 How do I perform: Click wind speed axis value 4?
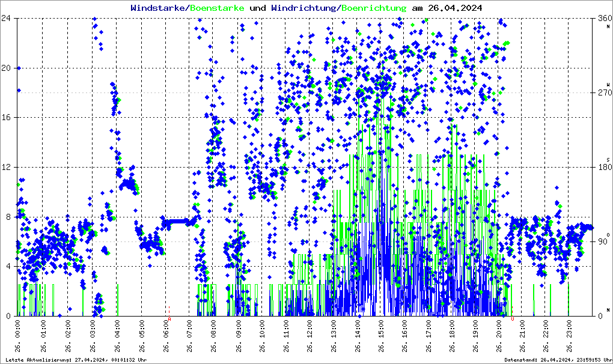(8, 266)
